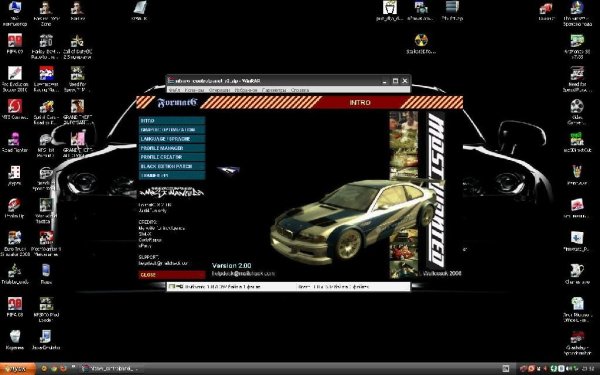
Task: Open the JavaEmulator desktop icon
Action: [x=46, y=337]
